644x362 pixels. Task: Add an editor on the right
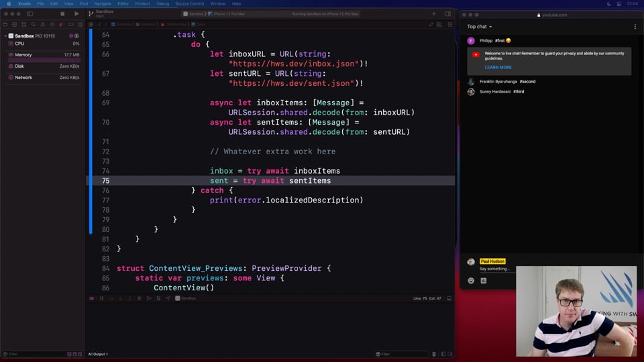pos(450,25)
